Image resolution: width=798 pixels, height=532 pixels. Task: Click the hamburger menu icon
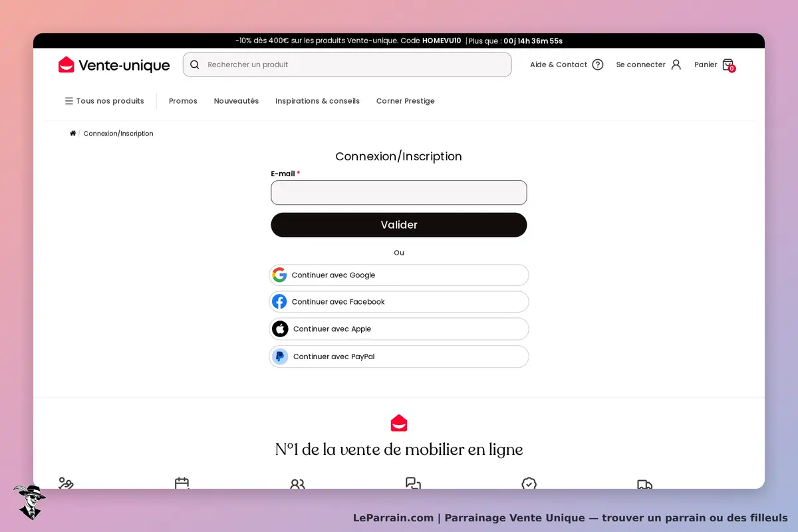click(x=68, y=101)
